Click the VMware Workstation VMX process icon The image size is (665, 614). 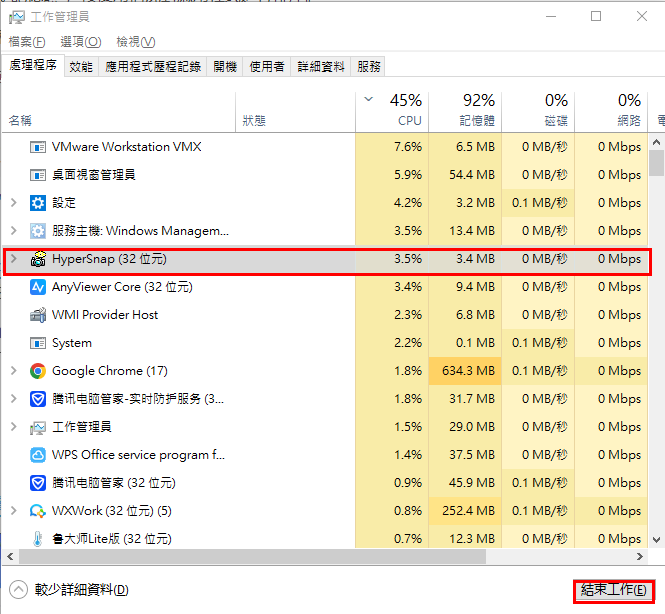[38, 147]
